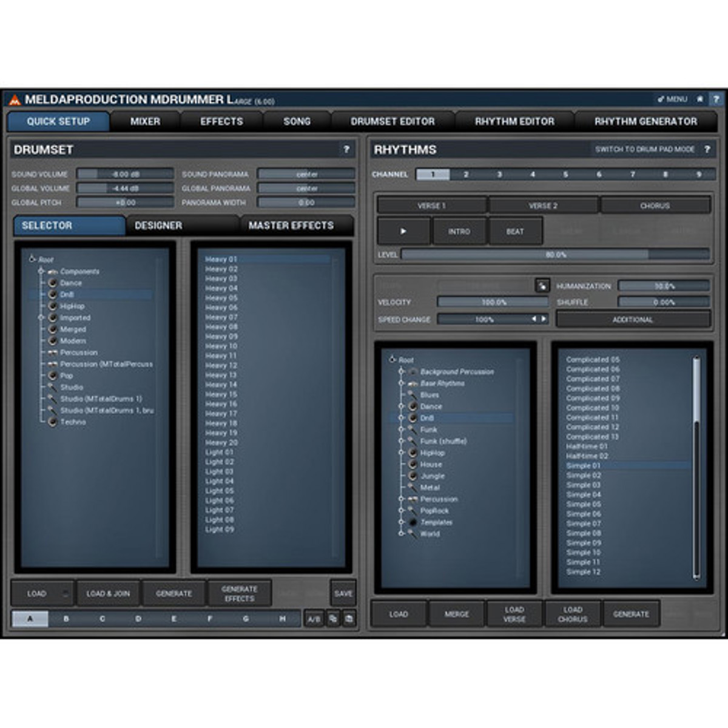The image size is (728, 728).
Task: Click the randomize dice icon above Humanization
Action: tap(542, 286)
